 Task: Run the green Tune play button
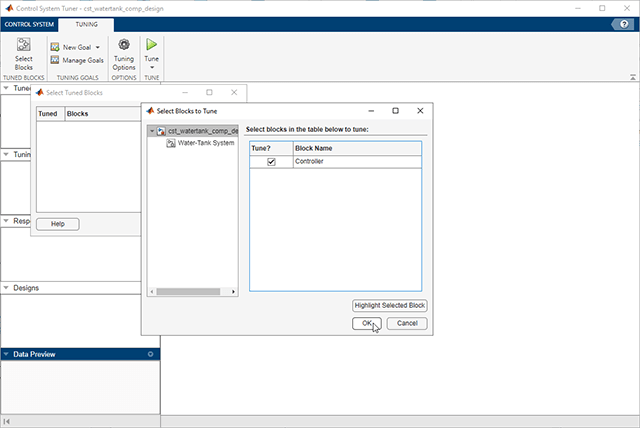[151, 44]
